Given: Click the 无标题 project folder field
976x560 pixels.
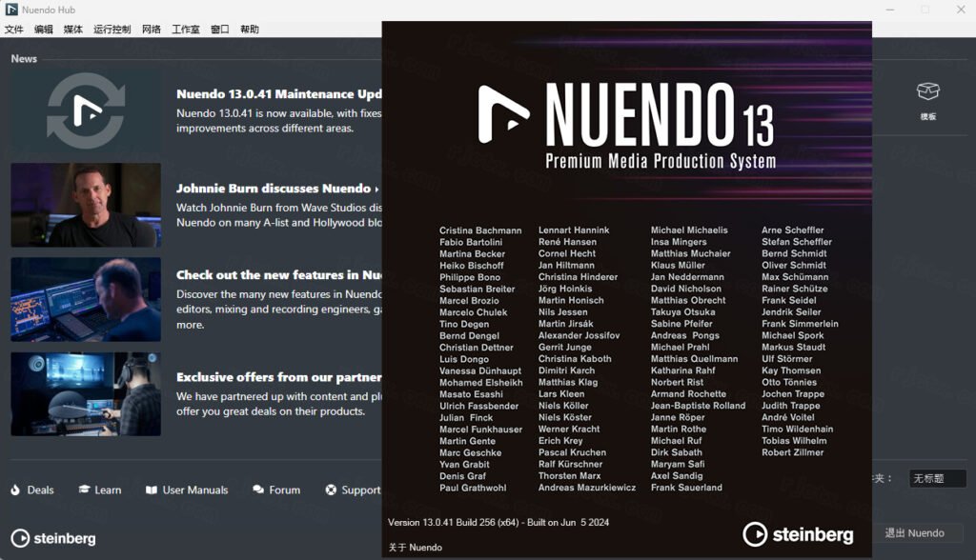Looking at the screenshot, I should tap(938, 478).
